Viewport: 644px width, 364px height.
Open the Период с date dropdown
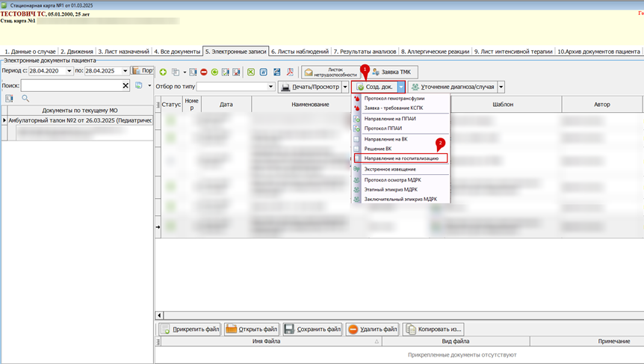[69, 71]
